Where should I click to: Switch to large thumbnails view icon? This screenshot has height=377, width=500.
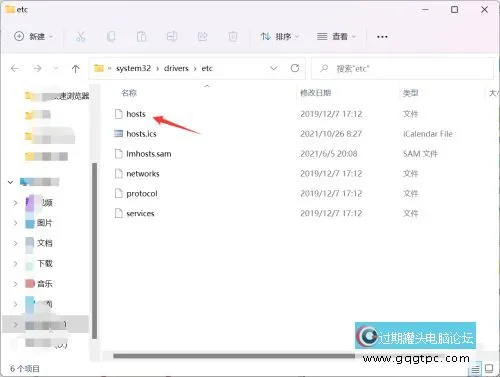[x=489, y=369]
